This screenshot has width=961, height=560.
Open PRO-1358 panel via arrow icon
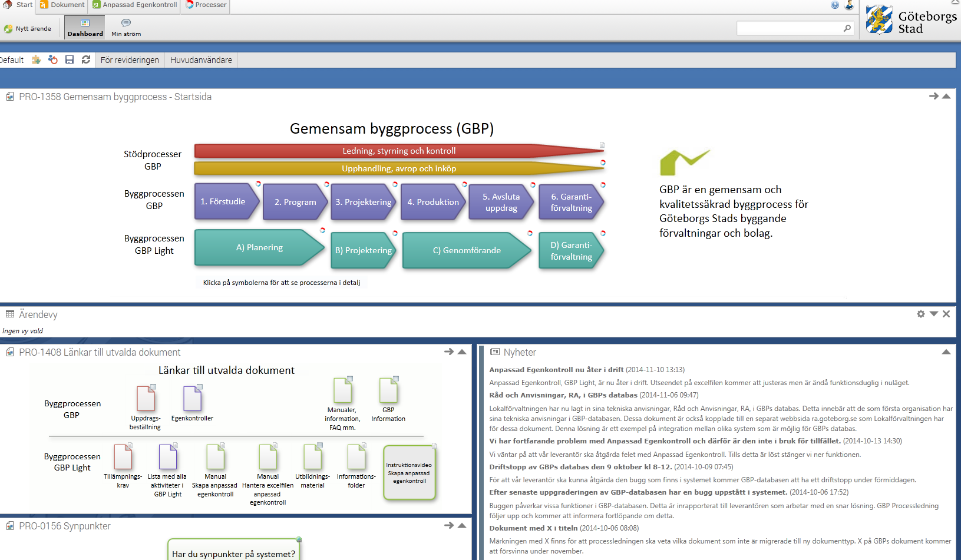(934, 96)
